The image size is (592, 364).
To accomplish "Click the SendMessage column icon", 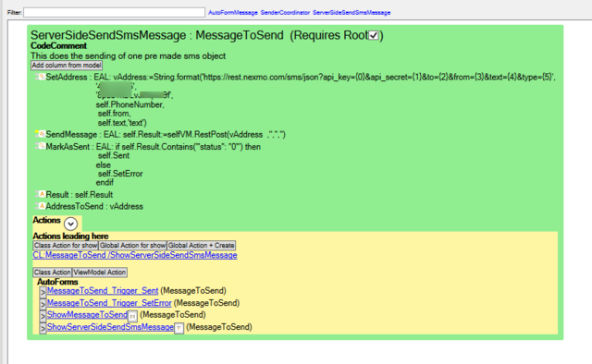I will [x=41, y=134].
